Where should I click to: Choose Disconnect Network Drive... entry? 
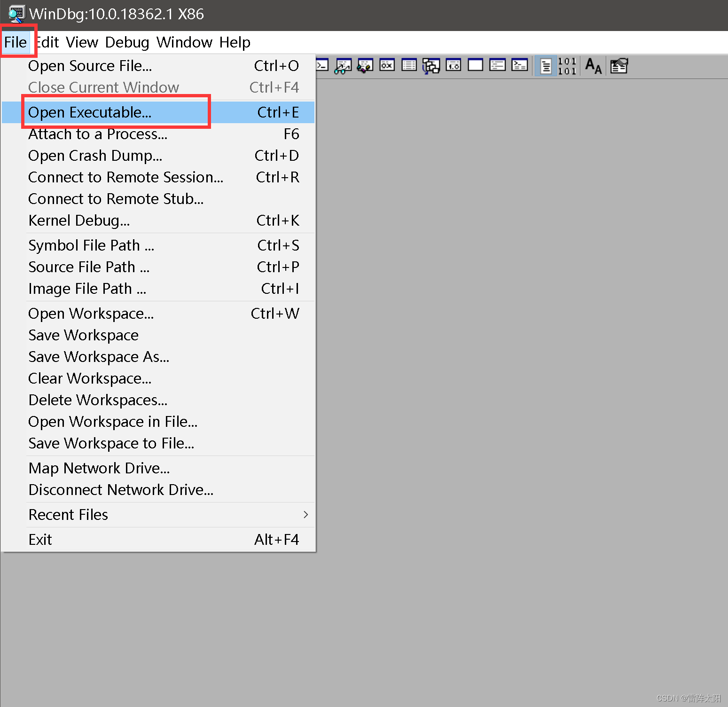coord(158,490)
